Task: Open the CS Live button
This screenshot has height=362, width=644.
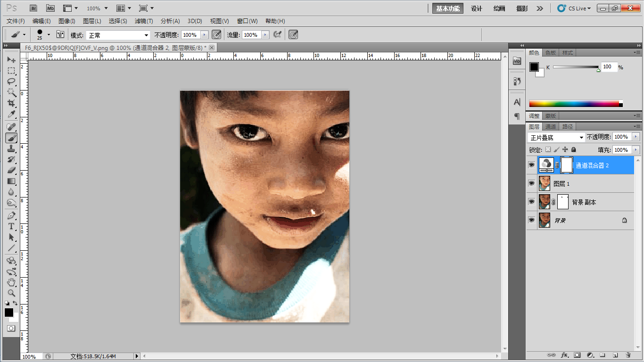Action: pyautogui.click(x=574, y=8)
